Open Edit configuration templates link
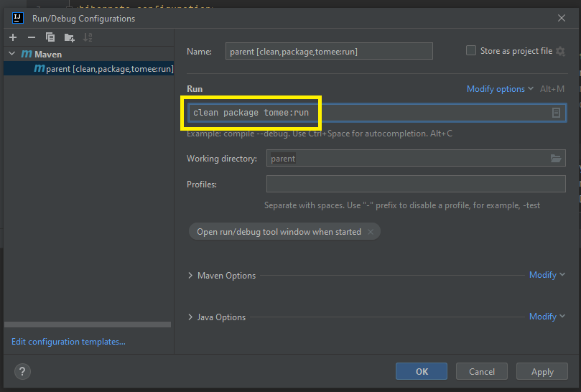This screenshot has width=581, height=392. 68,342
